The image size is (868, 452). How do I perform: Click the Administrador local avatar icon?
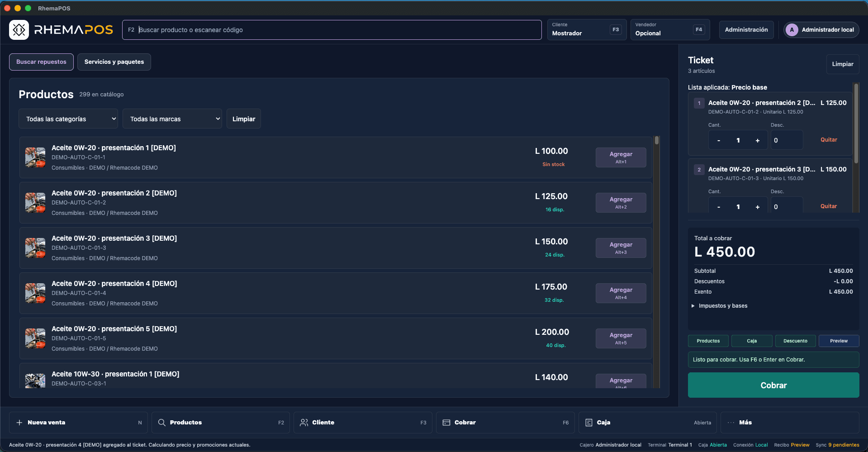click(792, 30)
